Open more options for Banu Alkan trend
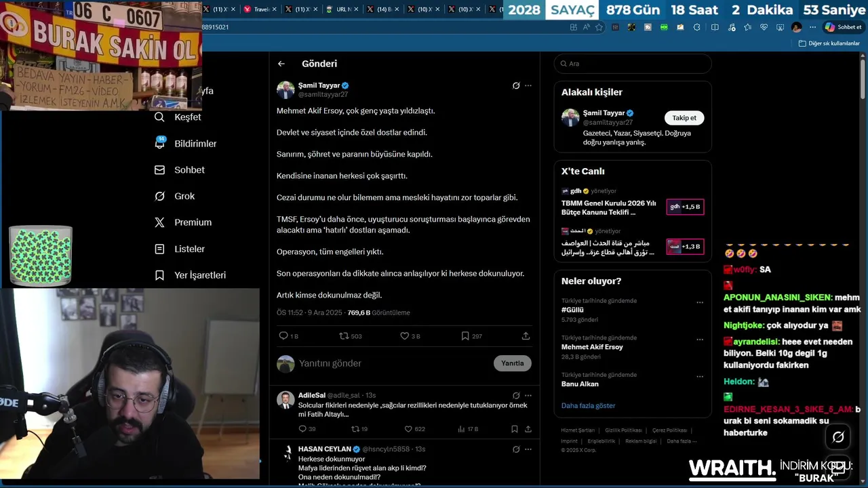The width and height of the screenshot is (868, 488). (700, 377)
